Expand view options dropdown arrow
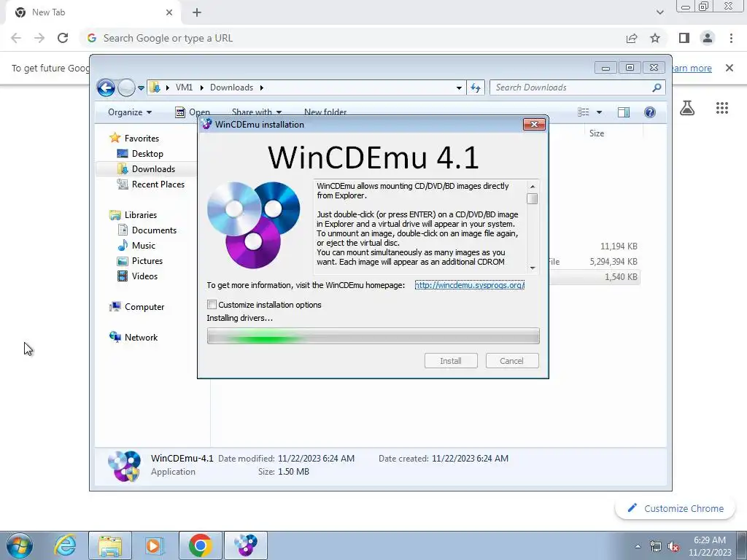Viewport: 747px width, 560px height. 600,112
